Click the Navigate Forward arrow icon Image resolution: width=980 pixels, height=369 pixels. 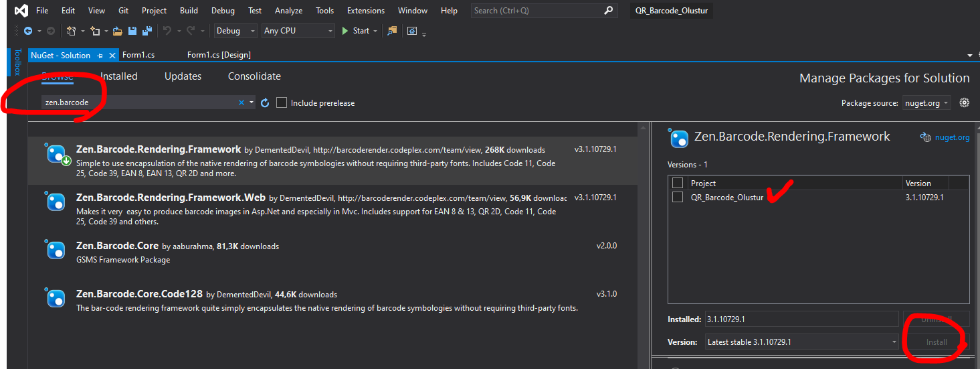(51, 31)
